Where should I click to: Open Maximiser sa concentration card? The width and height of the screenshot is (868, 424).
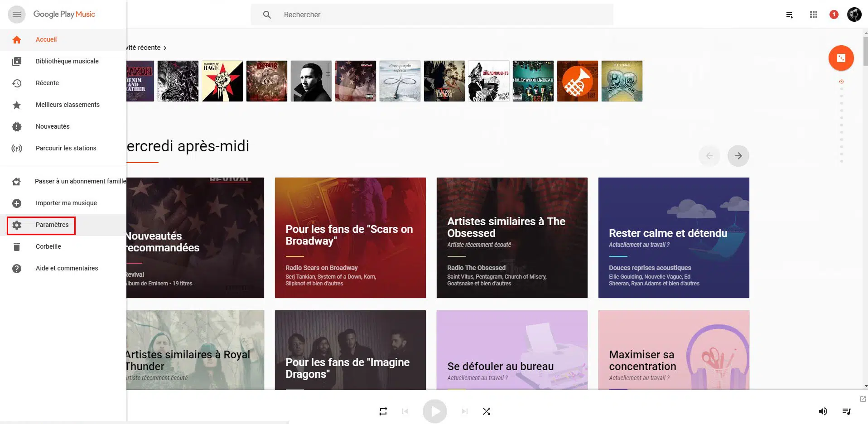(x=674, y=350)
